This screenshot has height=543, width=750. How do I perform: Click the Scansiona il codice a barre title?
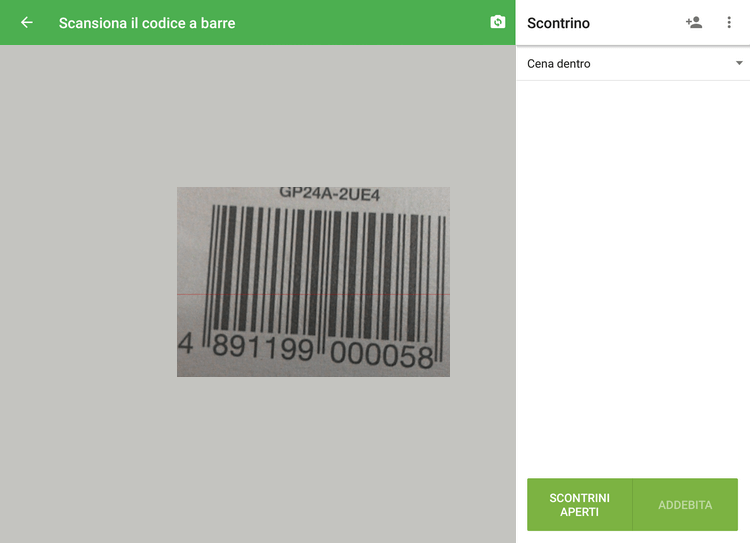tap(147, 22)
